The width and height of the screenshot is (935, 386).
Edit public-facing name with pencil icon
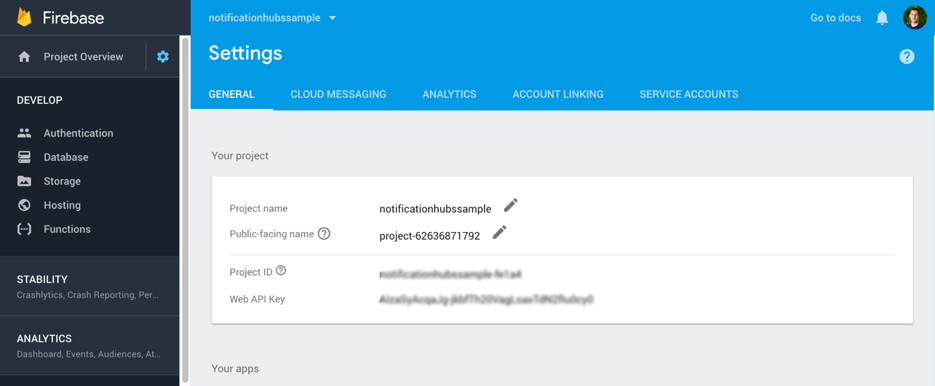499,232
